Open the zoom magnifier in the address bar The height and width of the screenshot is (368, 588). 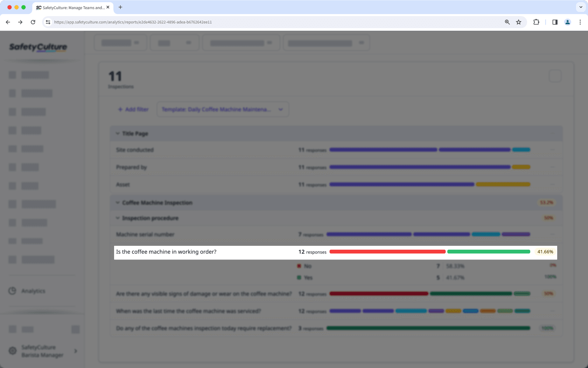507,22
